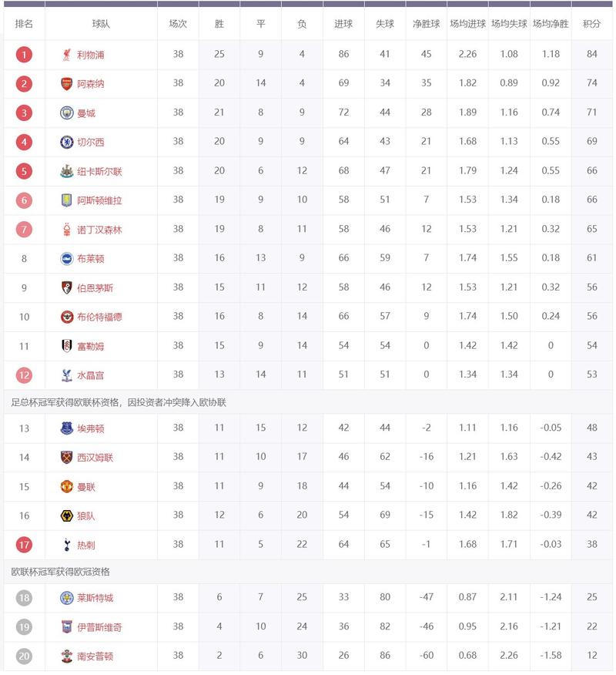
Task: Click the grey rank 18 badge
Action: point(24,598)
